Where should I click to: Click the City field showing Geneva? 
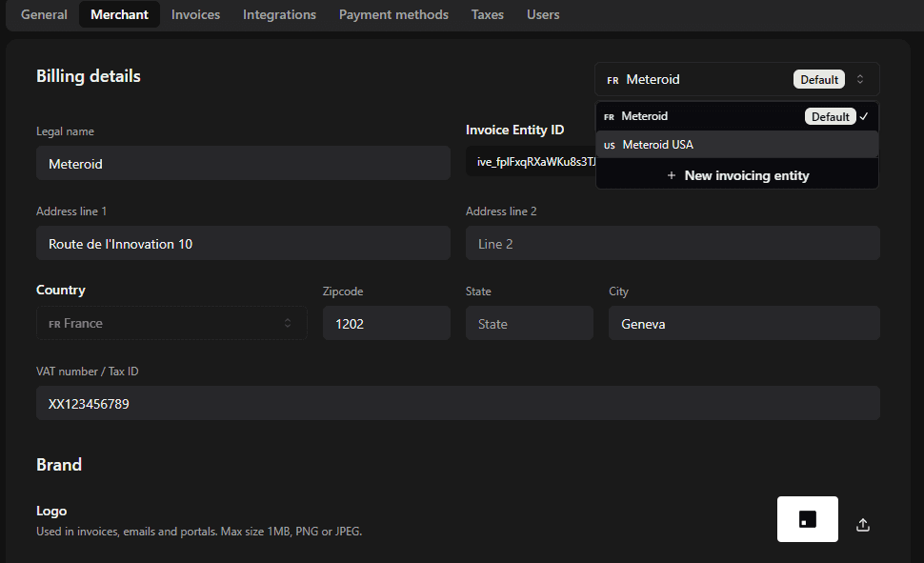(743, 323)
